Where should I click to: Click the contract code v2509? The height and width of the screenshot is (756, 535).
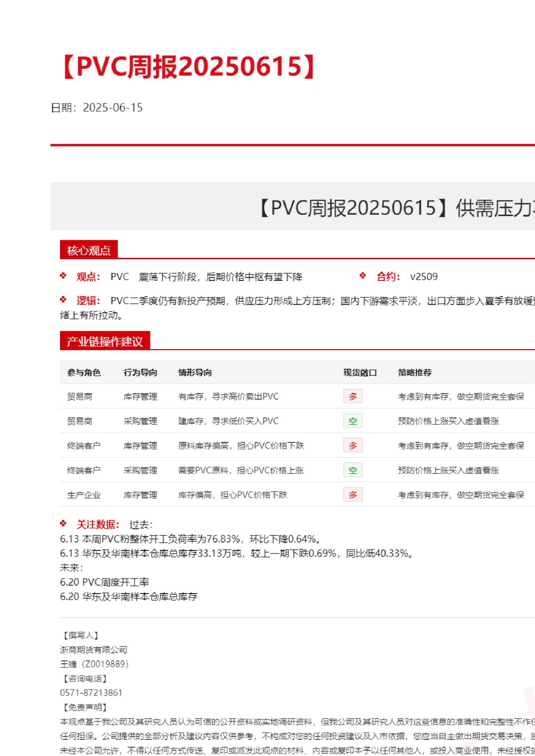click(x=424, y=277)
